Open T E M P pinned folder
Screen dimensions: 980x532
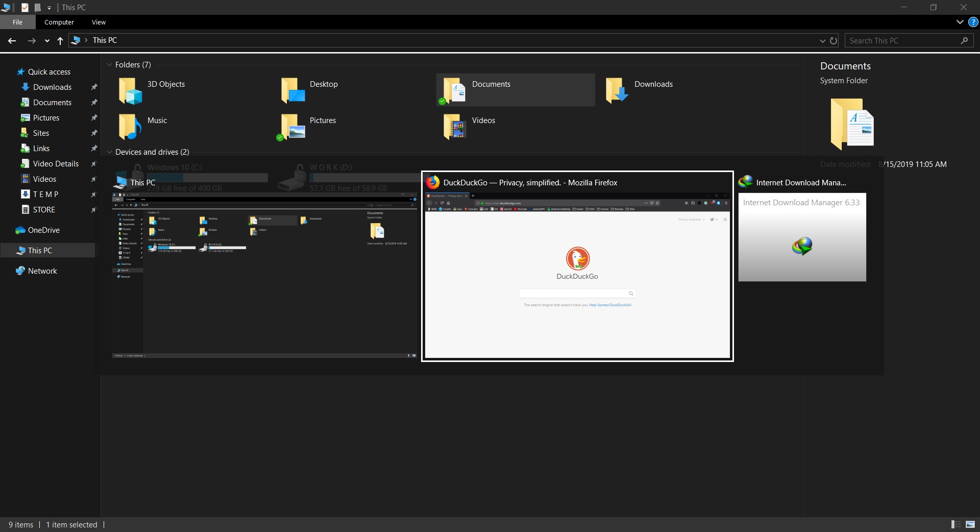coord(45,195)
